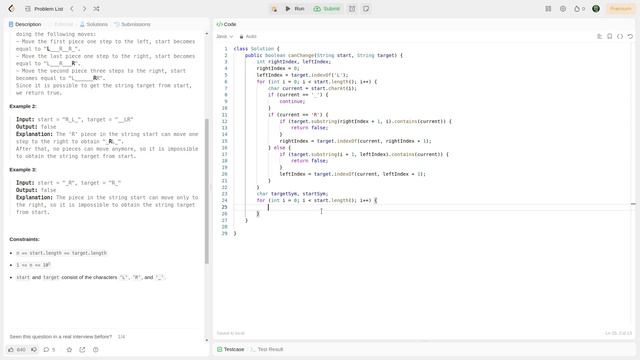Go to the previous problem arrow
Viewport: 640px width, 360px height.
(x=72, y=9)
